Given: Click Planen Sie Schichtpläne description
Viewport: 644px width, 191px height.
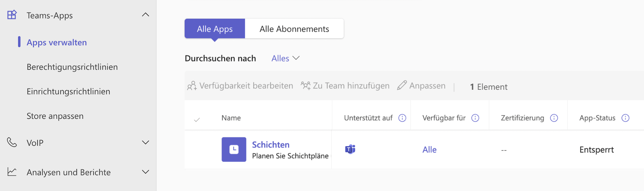Looking at the screenshot, I should click(x=290, y=156).
